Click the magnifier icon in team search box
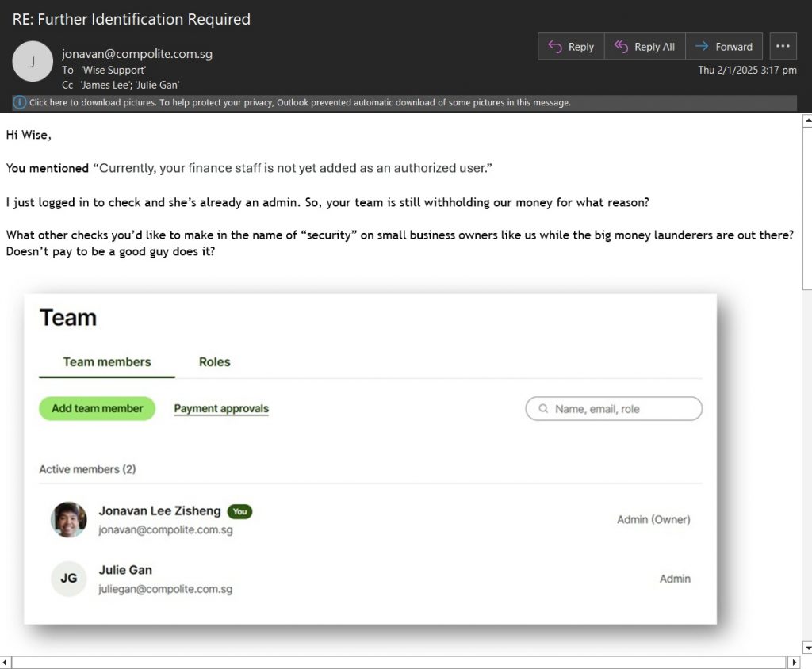 (x=543, y=408)
